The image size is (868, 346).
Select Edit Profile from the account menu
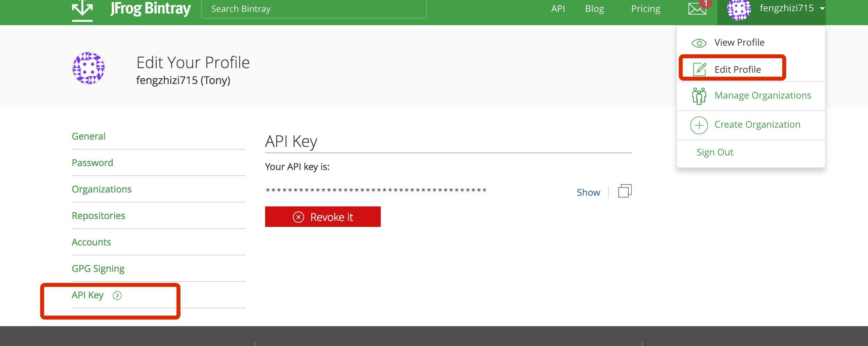coord(737,69)
